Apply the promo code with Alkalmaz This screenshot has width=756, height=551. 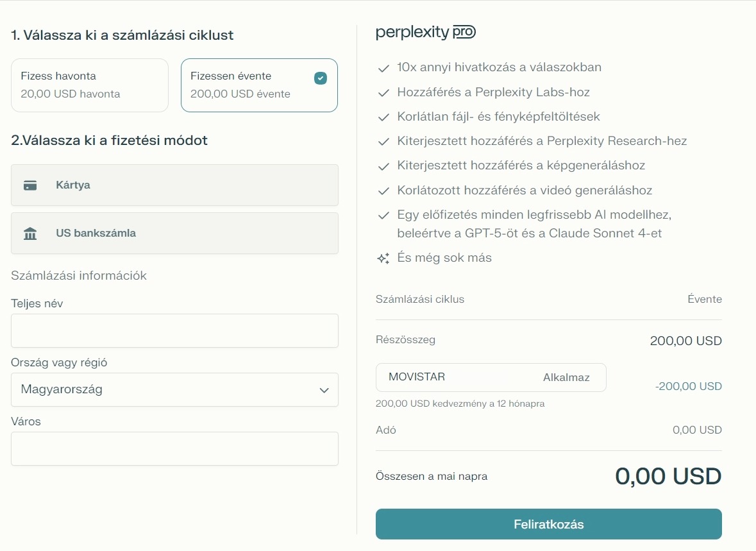566,378
